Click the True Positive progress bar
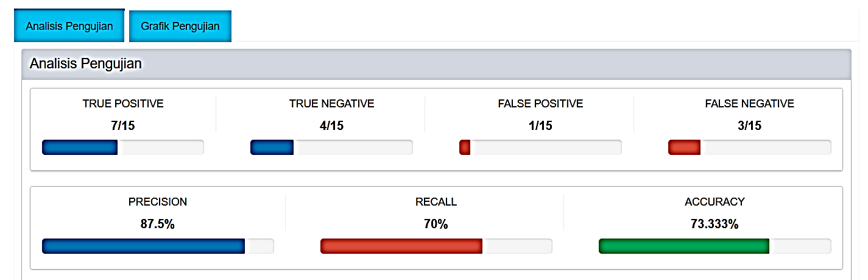The height and width of the screenshot is (280, 868). coord(122,148)
